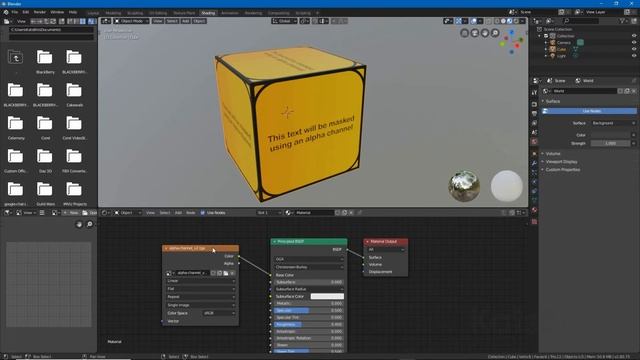
Task: Click the file browser path field
Action: click(51, 30)
